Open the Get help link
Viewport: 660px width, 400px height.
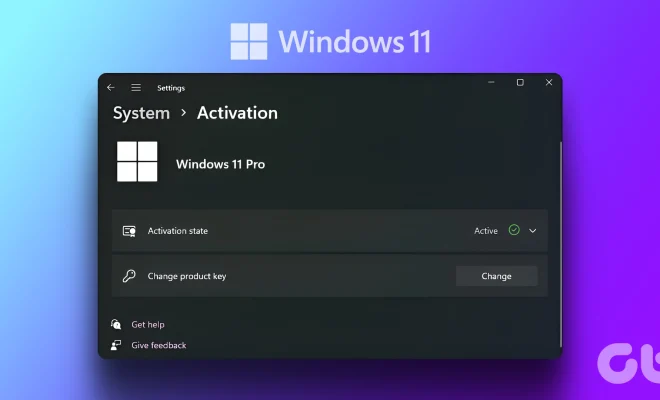point(148,325)
